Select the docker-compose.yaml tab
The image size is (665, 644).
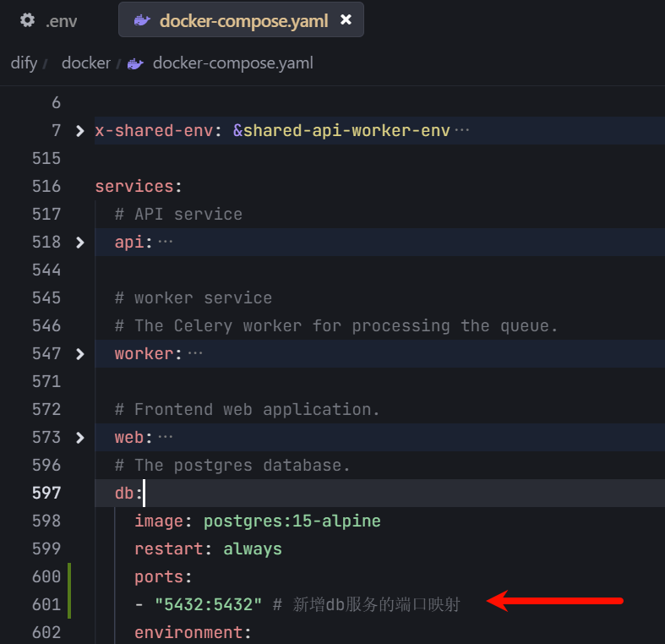(x=243, y=20)
